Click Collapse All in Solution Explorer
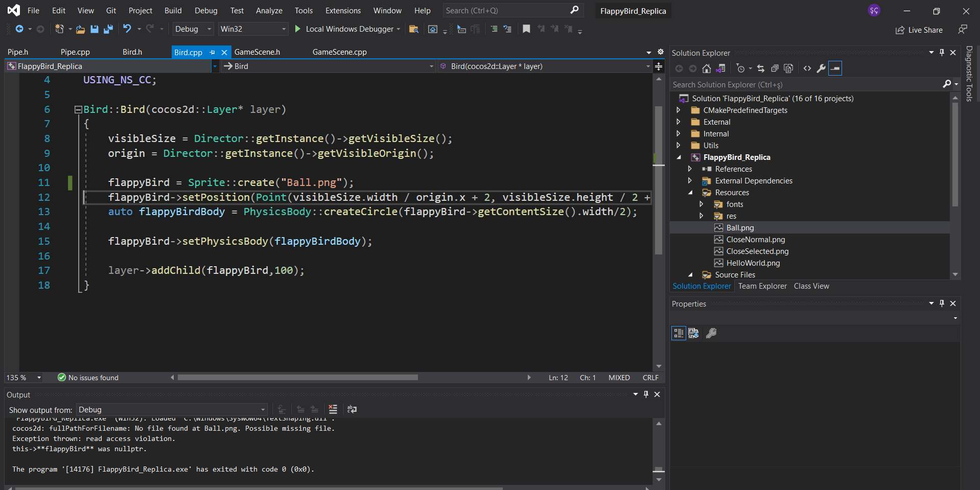 775,68
